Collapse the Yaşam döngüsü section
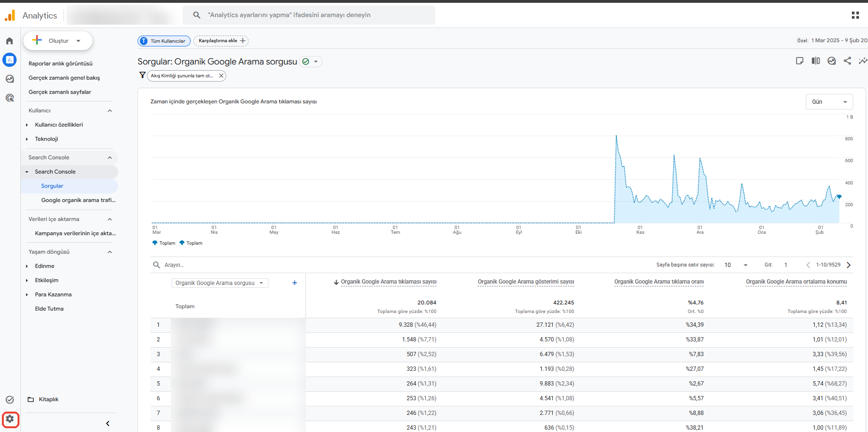Image resolution: width=868 pixels, height=432 pixels. [110, 252]
